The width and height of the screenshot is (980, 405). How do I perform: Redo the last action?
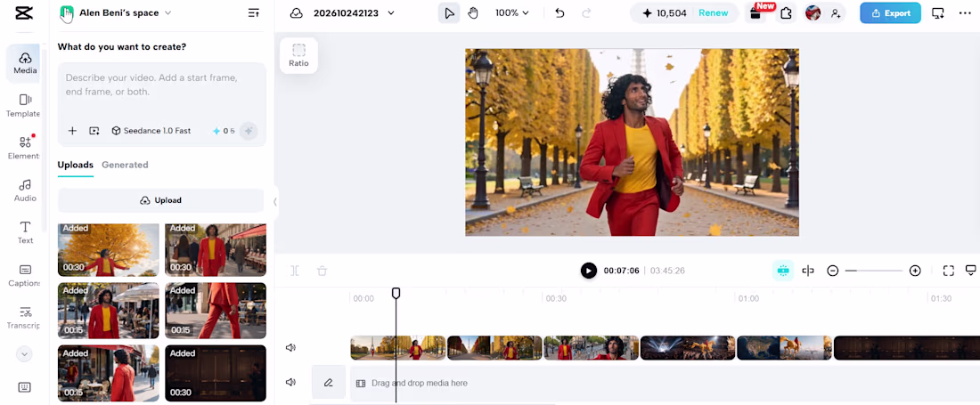(586, 13)
